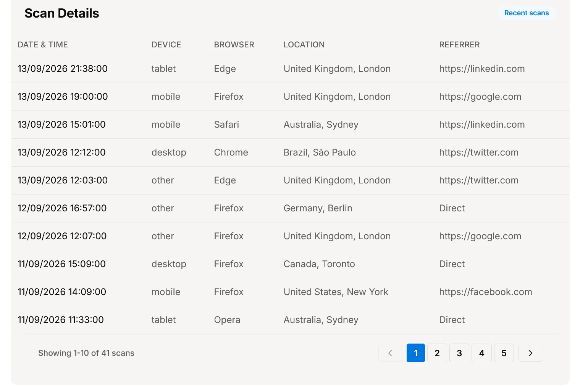Click Direct referrer in the 15:09:00 row
Image resolution: width=588 pixels, height=386 pixels.
[x=452, y=264]
